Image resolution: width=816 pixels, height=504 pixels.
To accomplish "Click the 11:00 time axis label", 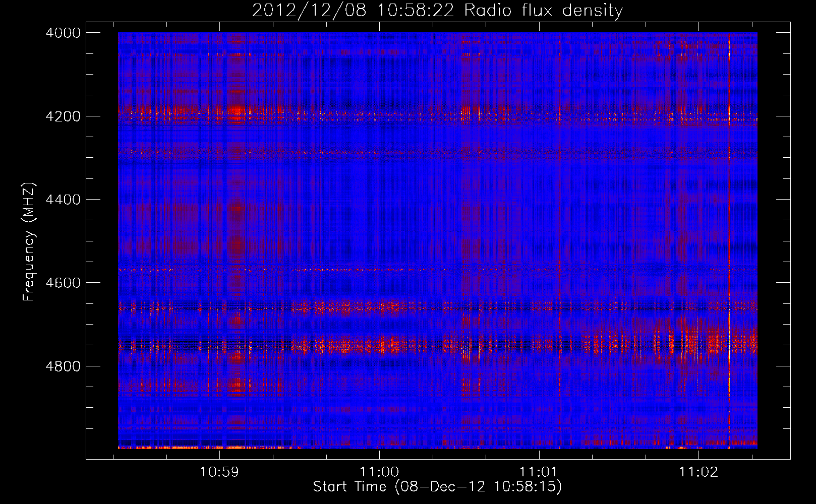I will pos(379,472).
